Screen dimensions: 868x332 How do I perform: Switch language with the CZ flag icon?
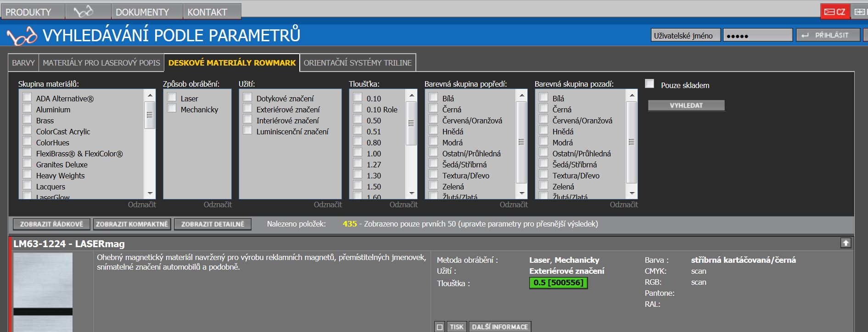(835, 12)
